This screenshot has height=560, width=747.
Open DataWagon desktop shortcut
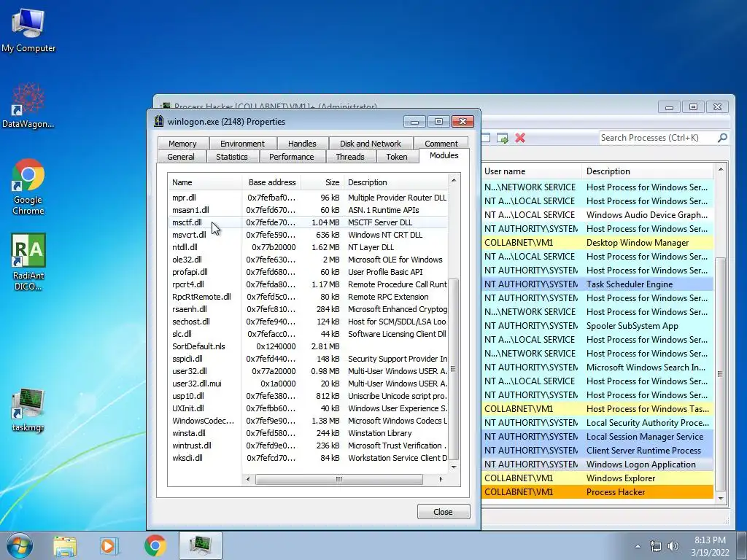(x=28, y=106)
